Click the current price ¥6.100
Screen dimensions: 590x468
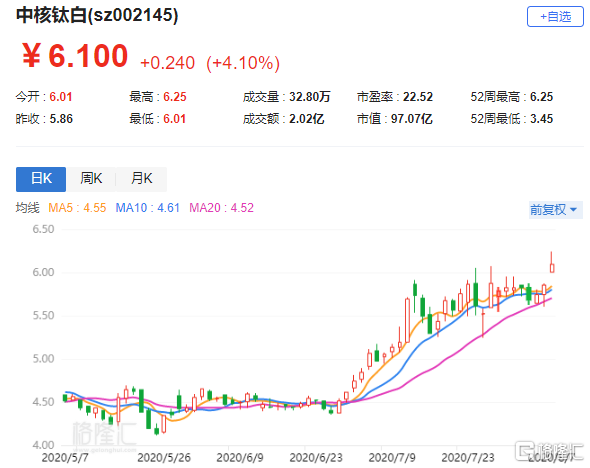tap(75, 56)
